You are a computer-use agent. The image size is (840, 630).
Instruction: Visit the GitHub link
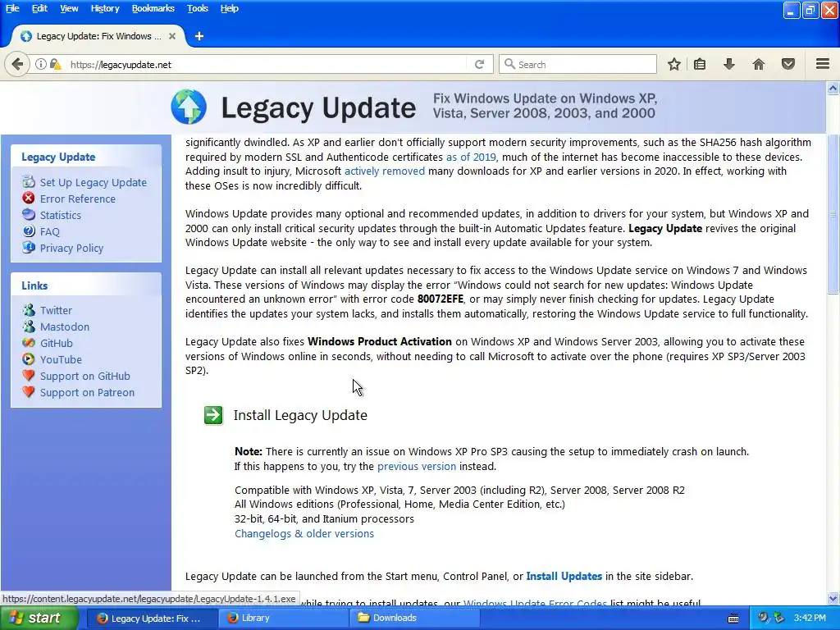[57, 344]
